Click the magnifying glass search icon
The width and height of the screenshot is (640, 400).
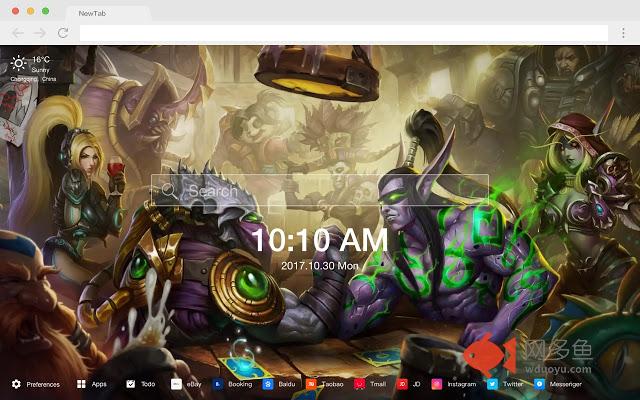[169, 191]
